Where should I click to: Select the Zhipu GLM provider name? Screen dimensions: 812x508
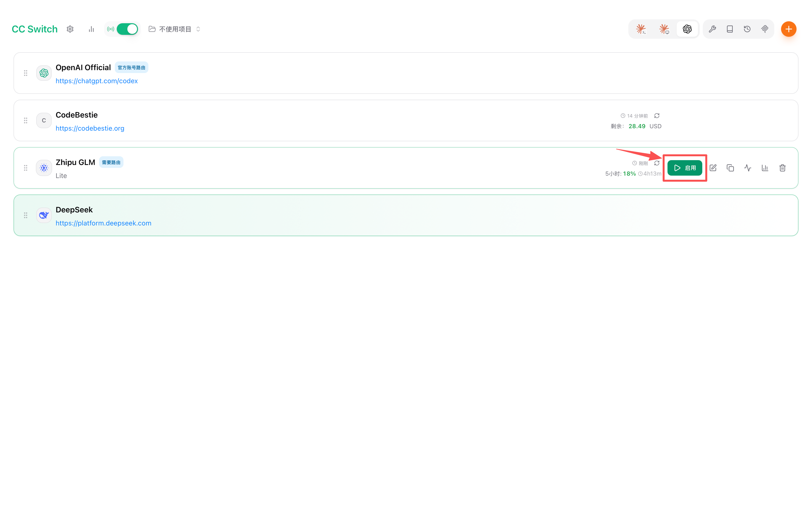[75, 162]
